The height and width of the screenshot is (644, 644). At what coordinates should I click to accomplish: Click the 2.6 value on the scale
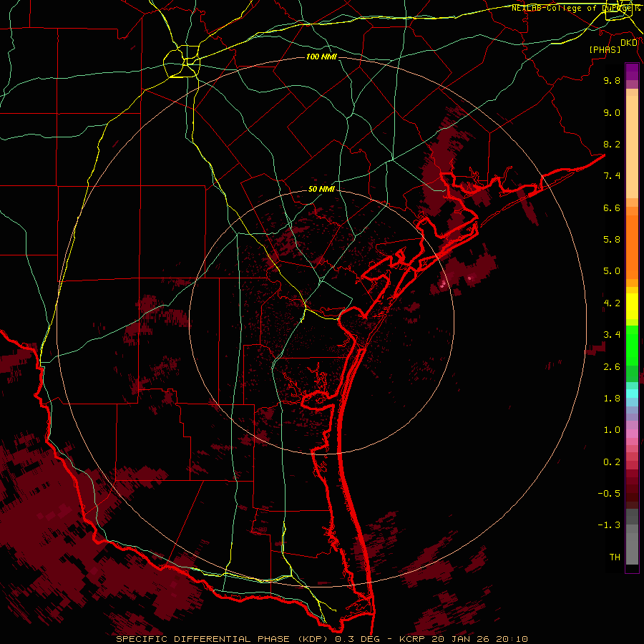612,367
